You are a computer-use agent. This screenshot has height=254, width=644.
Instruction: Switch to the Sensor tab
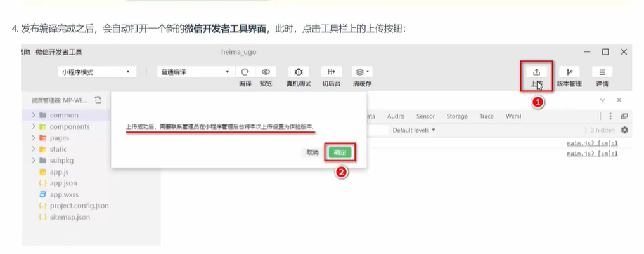point(425,116)
